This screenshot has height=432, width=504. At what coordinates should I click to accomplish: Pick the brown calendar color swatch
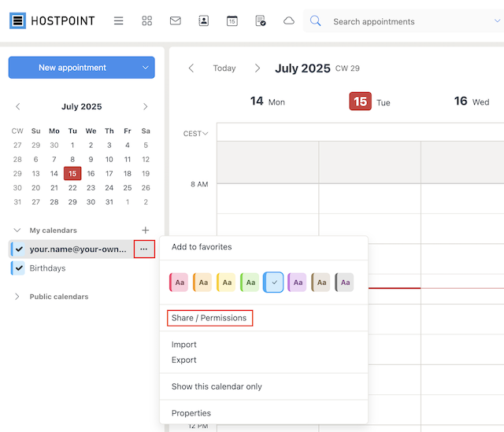tap(321, 282)
